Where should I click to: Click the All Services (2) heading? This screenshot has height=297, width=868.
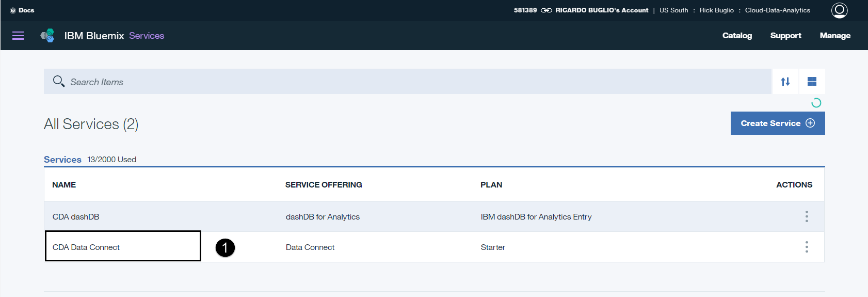(91, 124)
